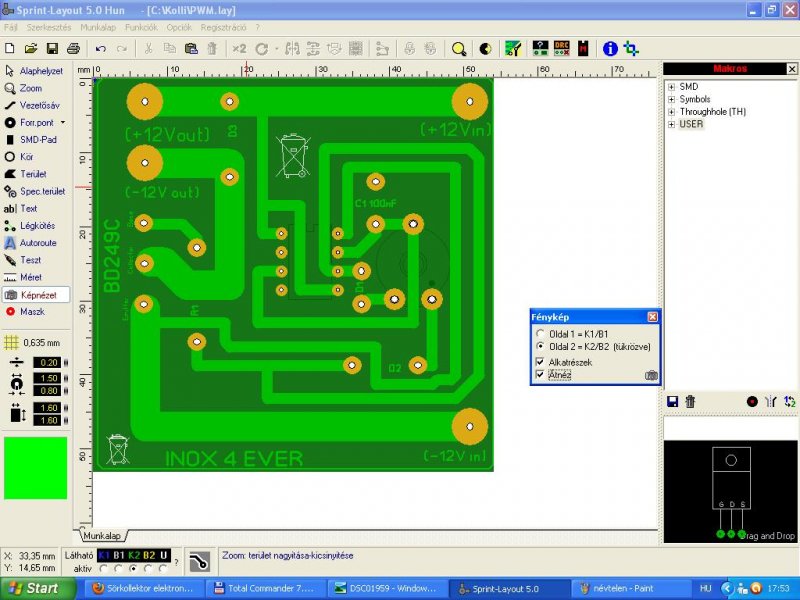The width and height of the screenshot is (800, 600).
Task: Toggle the K1 visible layer label
Action: point(104,555)
